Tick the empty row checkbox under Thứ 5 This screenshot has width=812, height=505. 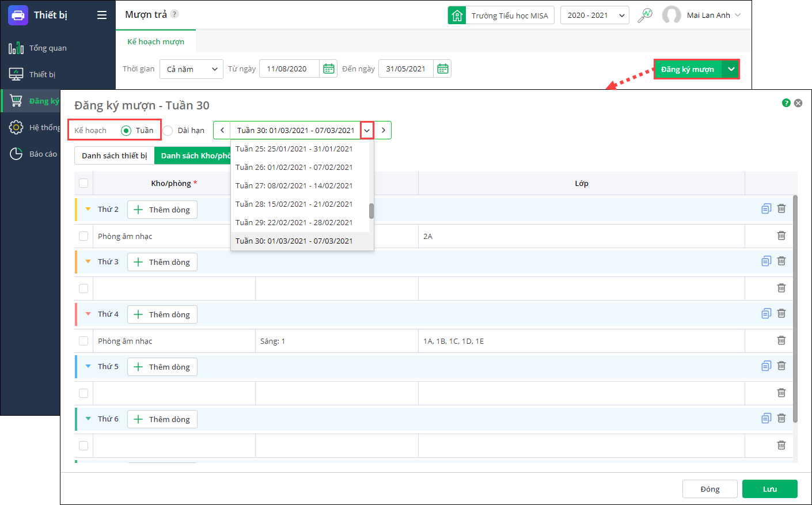(x=84, y=393)
